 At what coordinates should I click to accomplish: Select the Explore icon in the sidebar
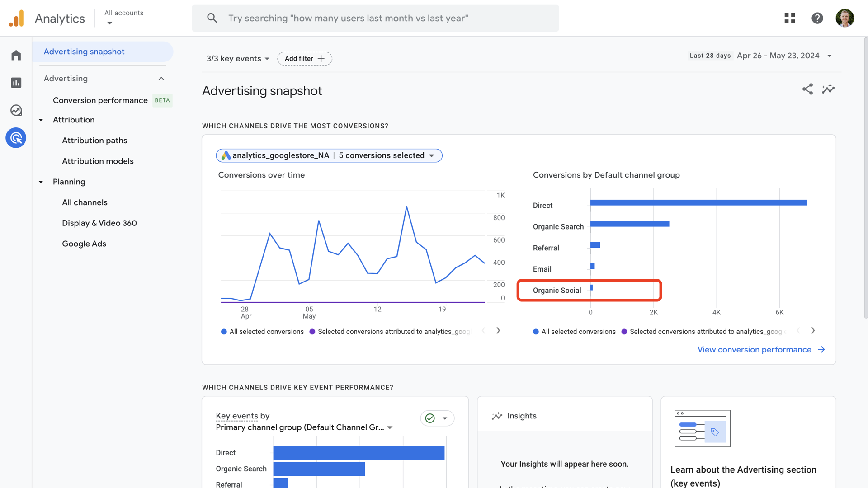pos(16,110)
